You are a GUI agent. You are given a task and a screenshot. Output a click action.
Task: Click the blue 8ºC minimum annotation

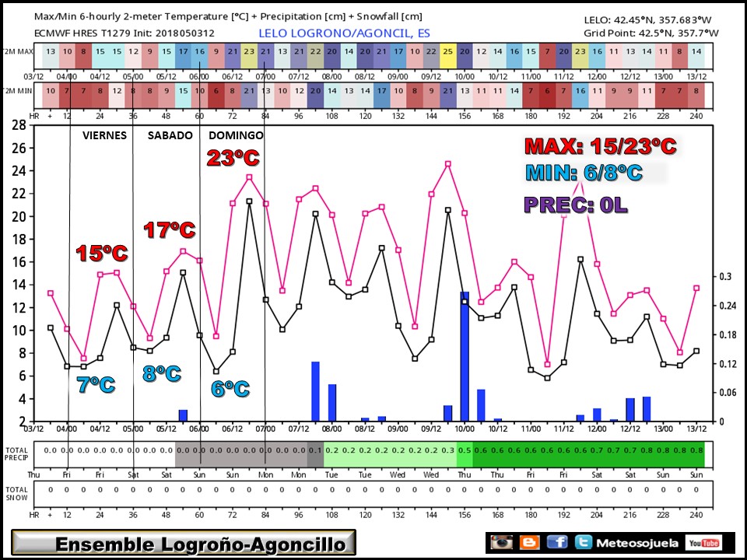point(162,374)
